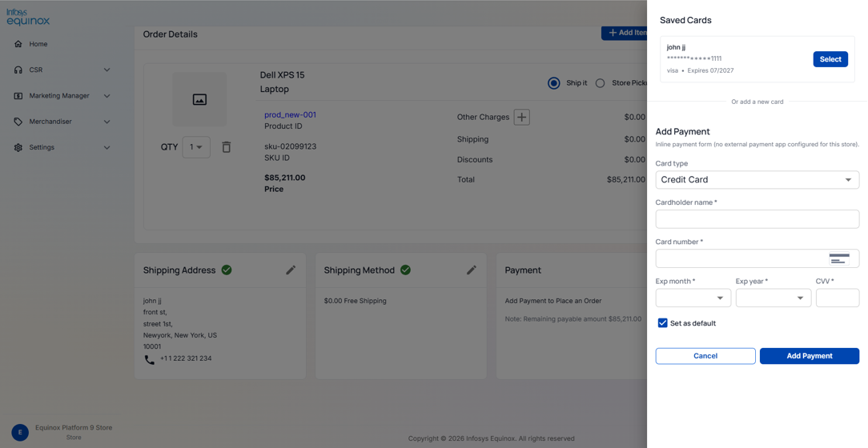Click the Marketing Manager dollar icon
The width and height of the screenshot is (868, 448).
click(x=18, y=96)
